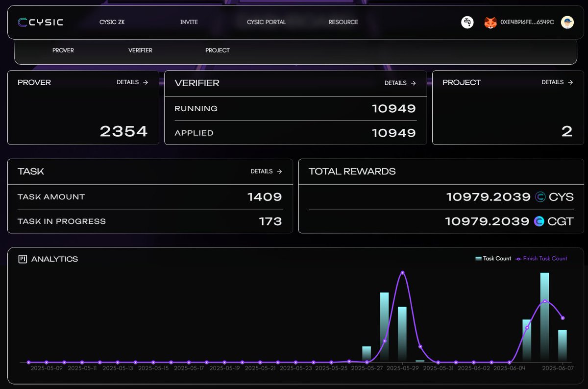Screen dimensions: 588x389
Task: Click the TASK IN PROGRESS label
Action: (62, 221)
